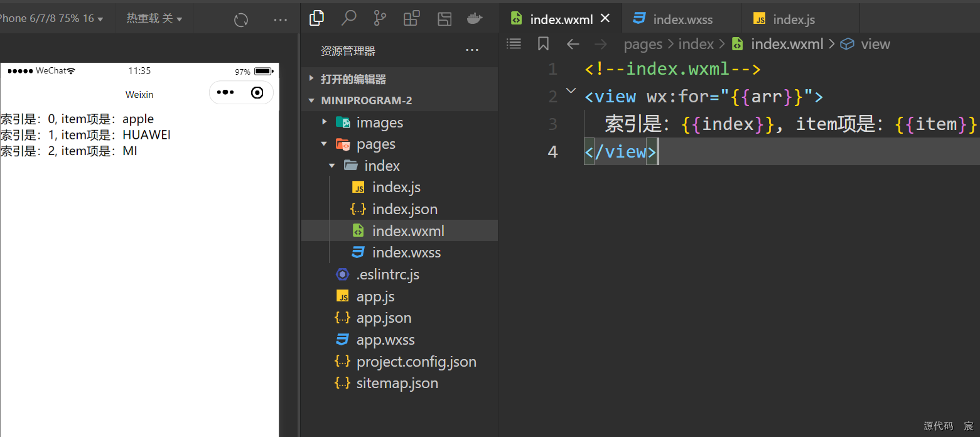The image size is (980, 437).
Task: Click the code line with {{index}}
Action: [x=791, y=124]
